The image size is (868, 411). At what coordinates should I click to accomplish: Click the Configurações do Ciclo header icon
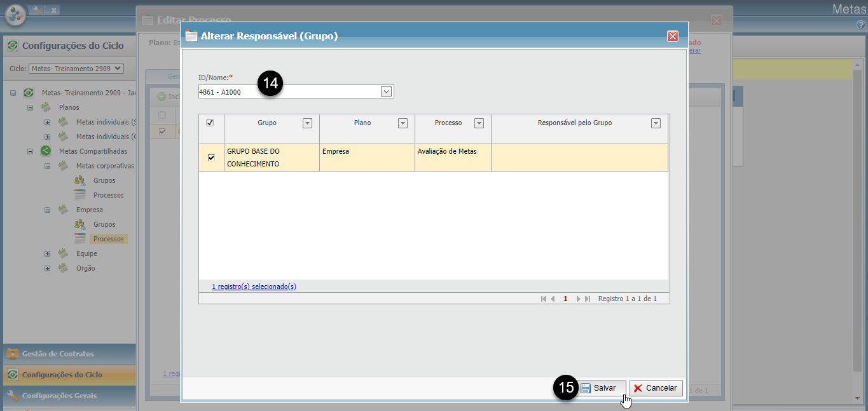point(13,46)
